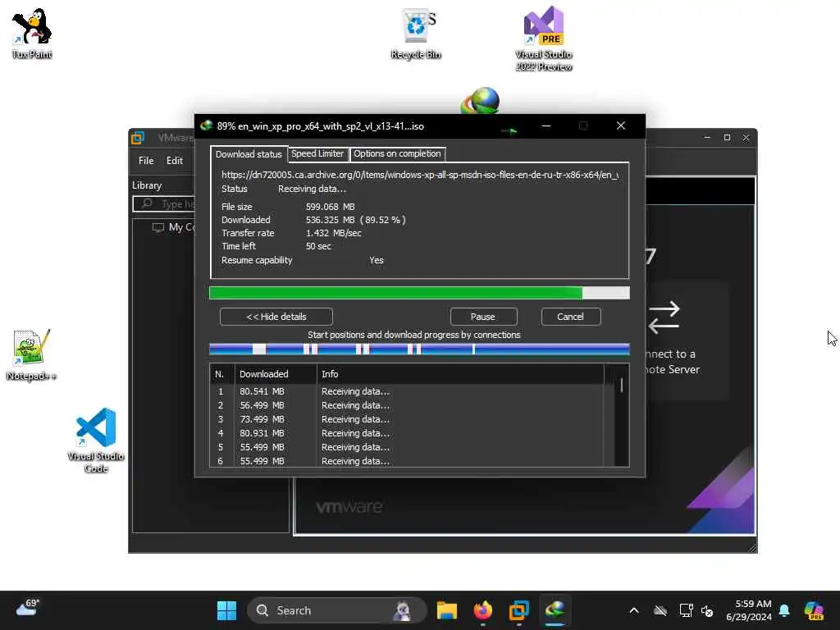Launch Visual Studio Code desktop shortcut
This screenshot has width=840, height=630.
(x=96, y=441)
